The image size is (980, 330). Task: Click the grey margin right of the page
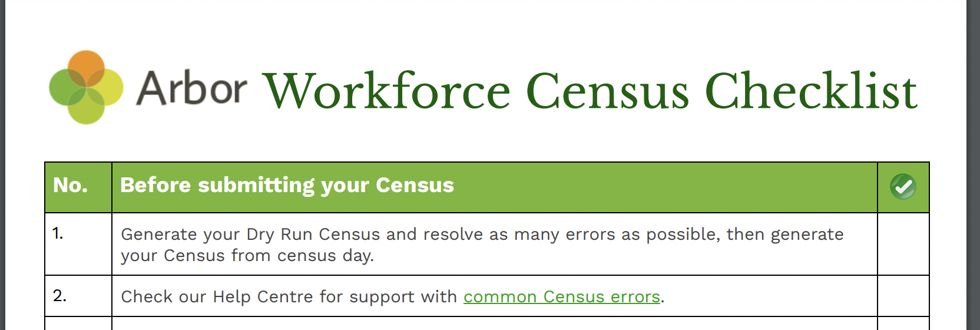(x=974, y=165)
